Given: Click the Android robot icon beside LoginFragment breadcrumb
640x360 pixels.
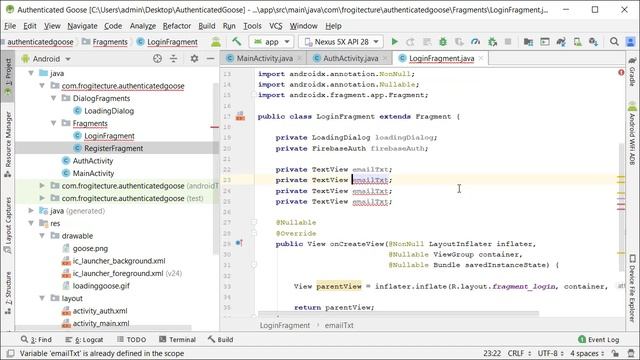Looking at the screenshot, I should 216,42.
